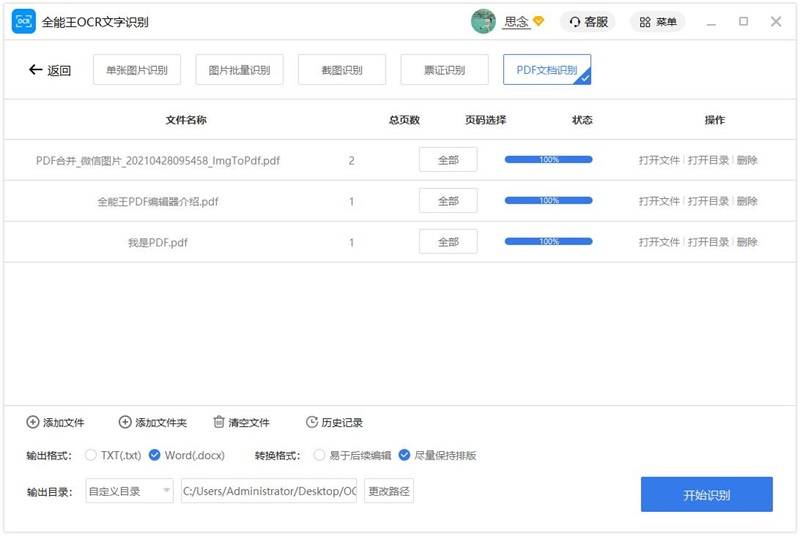Click the 添加文件夹 plus icon

[125, 422]
